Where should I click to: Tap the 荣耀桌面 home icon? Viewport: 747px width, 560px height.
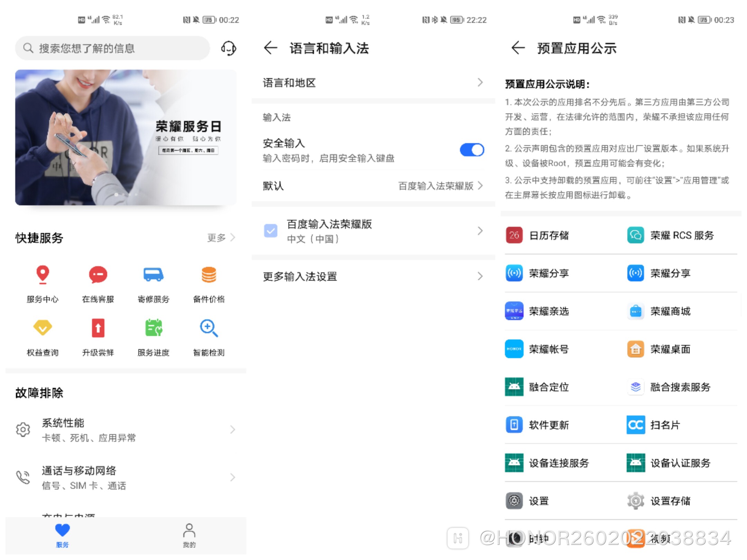tap(635, 349)
